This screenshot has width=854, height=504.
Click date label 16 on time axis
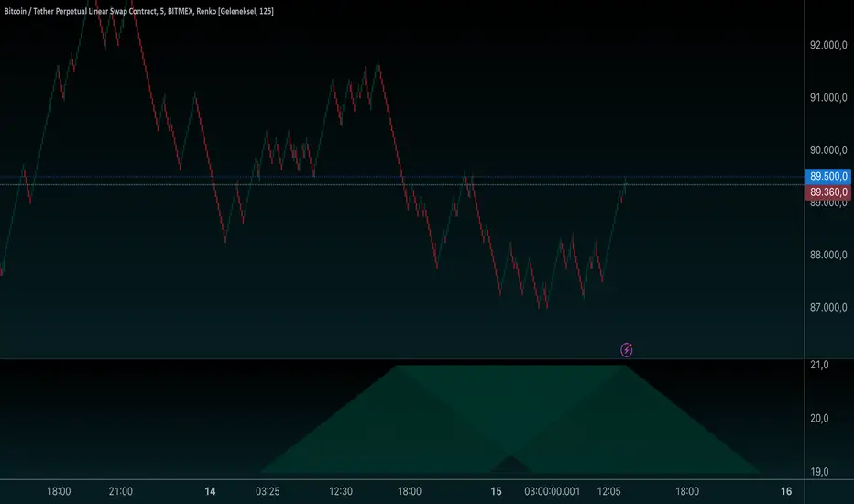[x=786, y=491]
